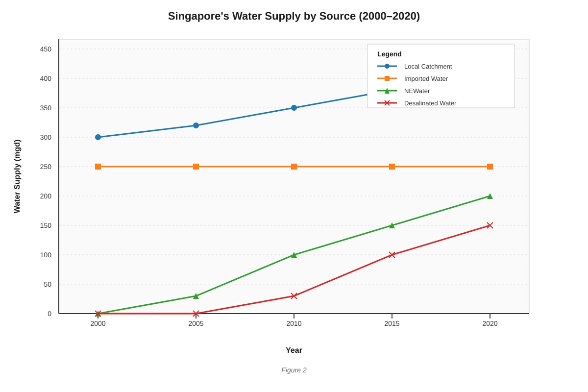Click the blue Local Catchment legend icon
The width and height of the screenshot is (588, 392).
387,66
